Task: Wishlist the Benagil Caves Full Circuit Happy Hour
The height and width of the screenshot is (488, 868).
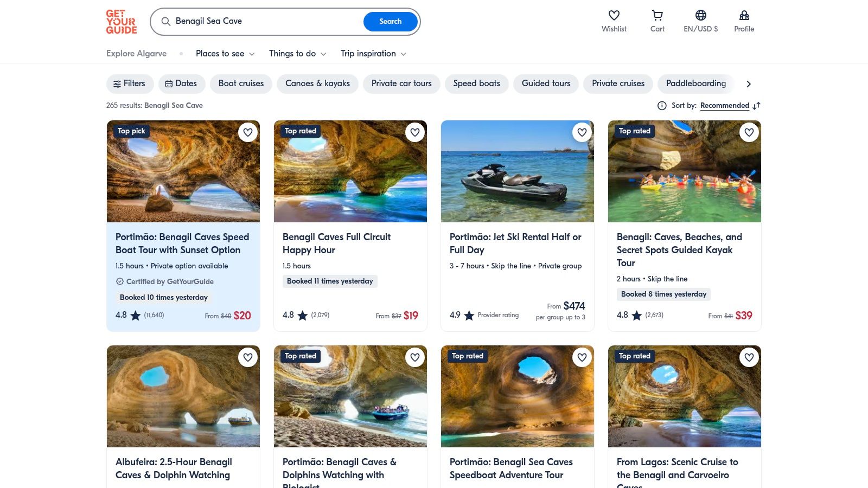Action: (x=415, y=132)
